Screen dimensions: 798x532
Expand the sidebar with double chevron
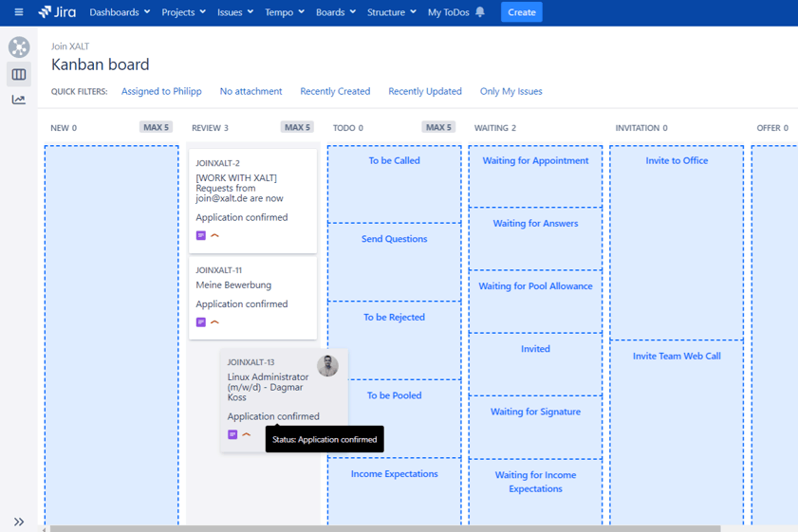pos(19,522)
